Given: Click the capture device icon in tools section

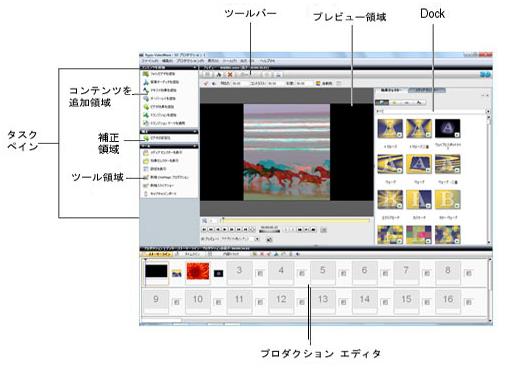Looking at the screenshot, I should [146, 193].
